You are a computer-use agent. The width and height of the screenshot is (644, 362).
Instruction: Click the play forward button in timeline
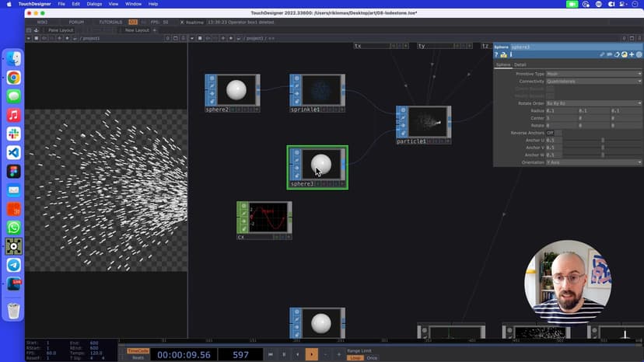311,354
